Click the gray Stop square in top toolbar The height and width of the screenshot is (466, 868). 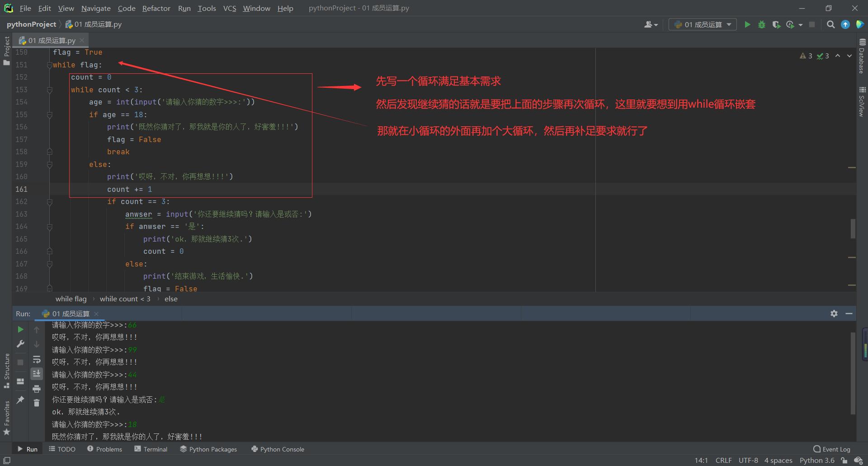(812, 24)
